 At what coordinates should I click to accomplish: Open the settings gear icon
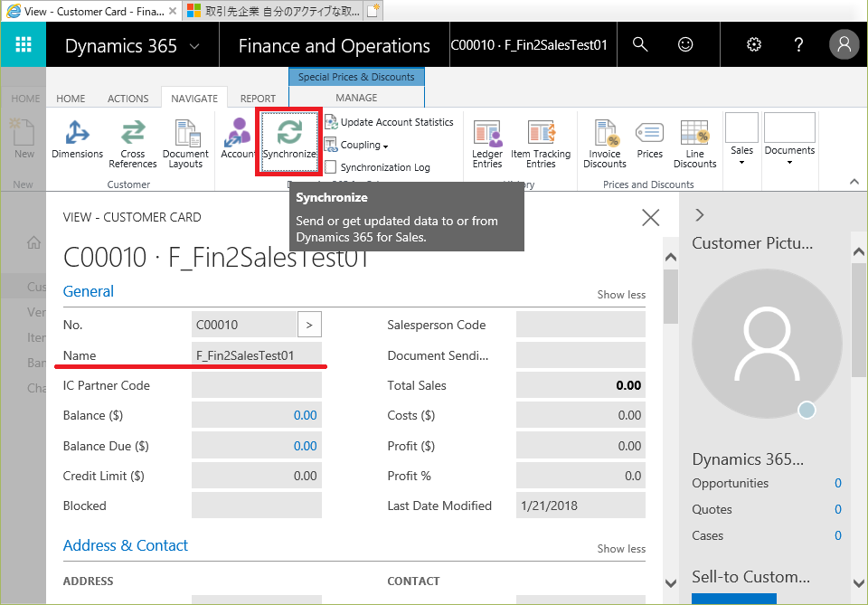[754, 44]
